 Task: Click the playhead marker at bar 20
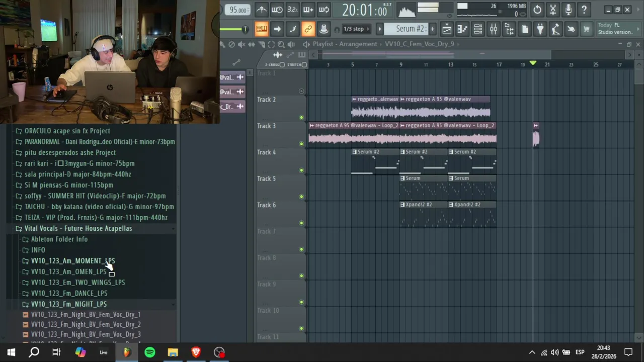[533, 63]
